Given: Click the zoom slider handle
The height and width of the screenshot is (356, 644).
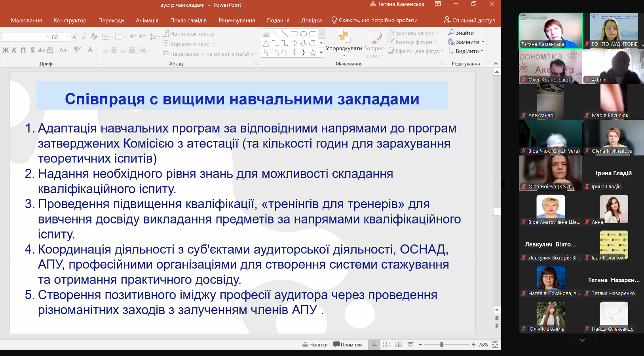Looking at the screenshot, I should click(x=441, y=345).
